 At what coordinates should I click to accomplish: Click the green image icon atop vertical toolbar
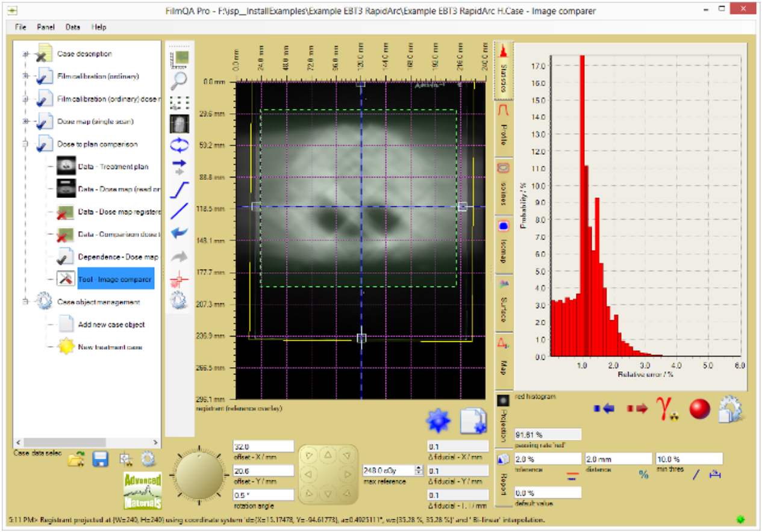[x=180, y=58]
